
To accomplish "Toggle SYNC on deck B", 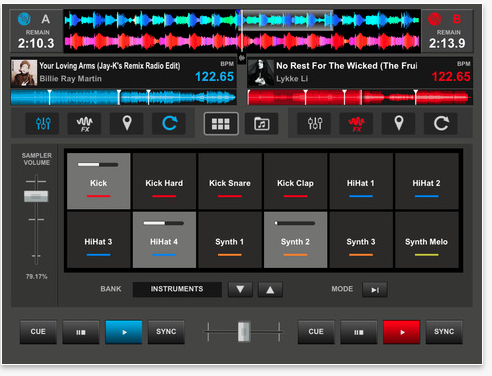I will point(444,332).
